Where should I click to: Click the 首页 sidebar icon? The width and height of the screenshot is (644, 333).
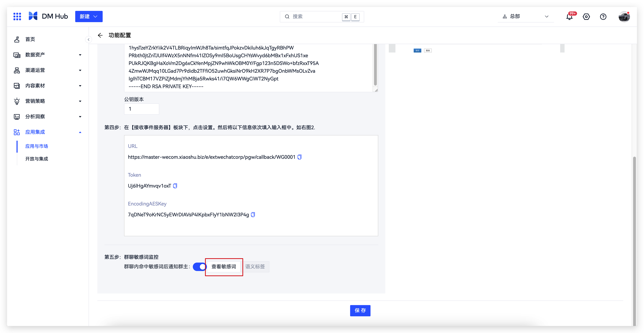(17, 39)
